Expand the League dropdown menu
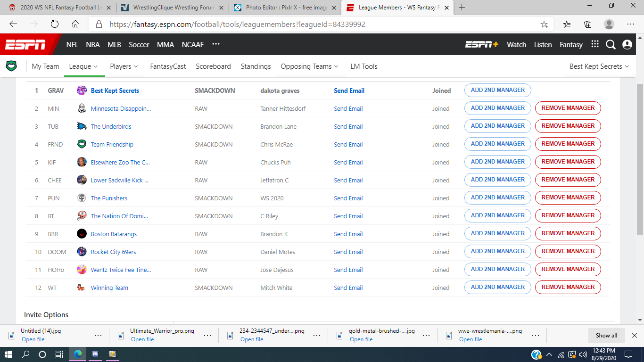 point(83,66)
